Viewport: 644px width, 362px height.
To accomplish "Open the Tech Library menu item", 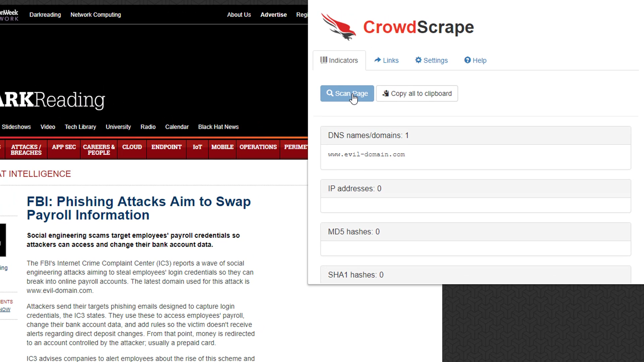I will [80, 127].
